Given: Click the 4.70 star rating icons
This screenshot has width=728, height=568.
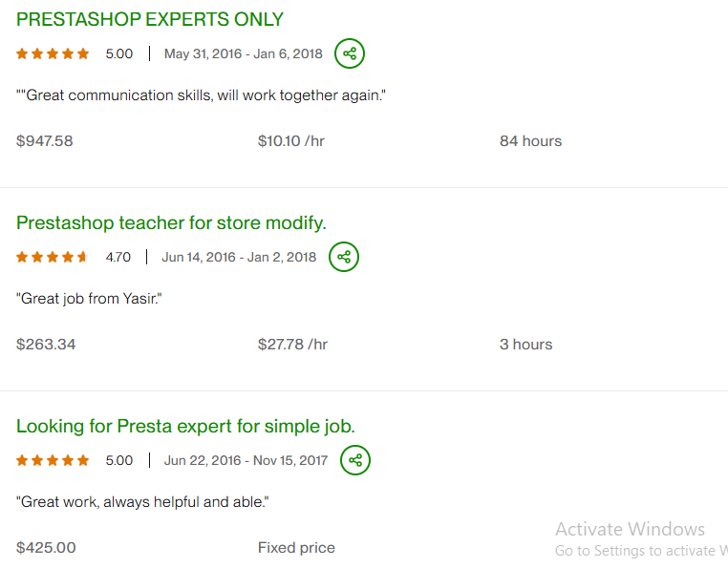Looking at the screenshot, I should (x=53, y=257).
